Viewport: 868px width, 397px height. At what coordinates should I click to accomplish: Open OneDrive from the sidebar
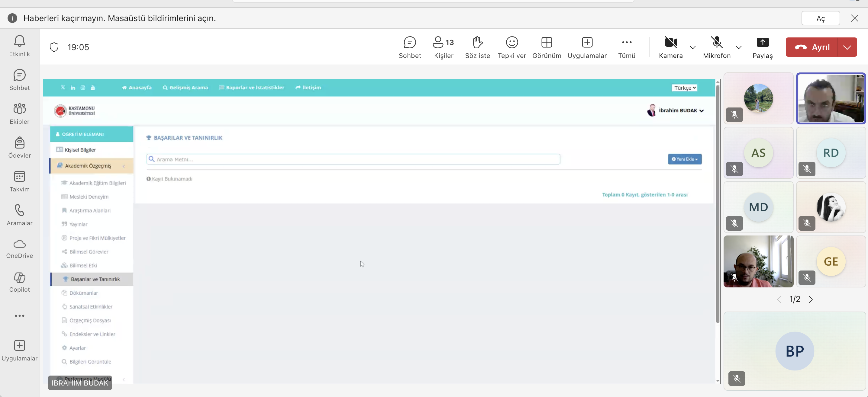tap(20, 249)
